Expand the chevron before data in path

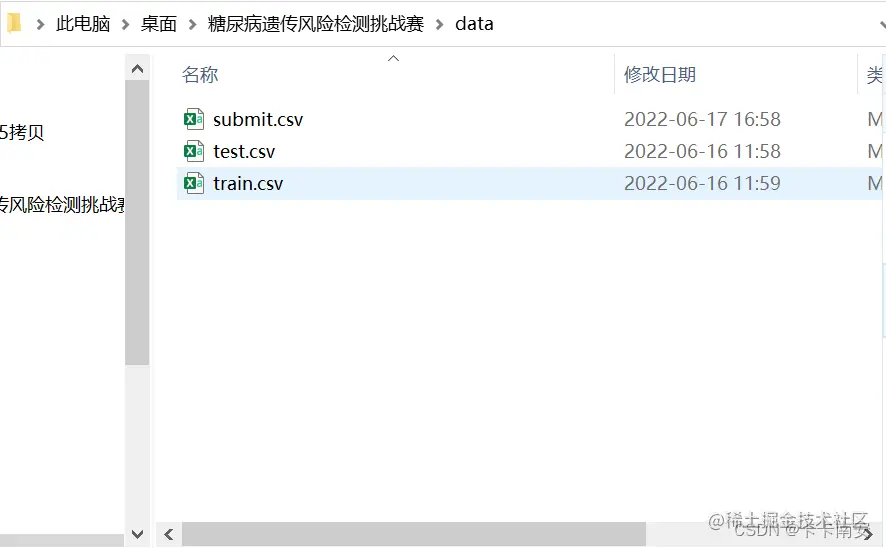[440, 24]
